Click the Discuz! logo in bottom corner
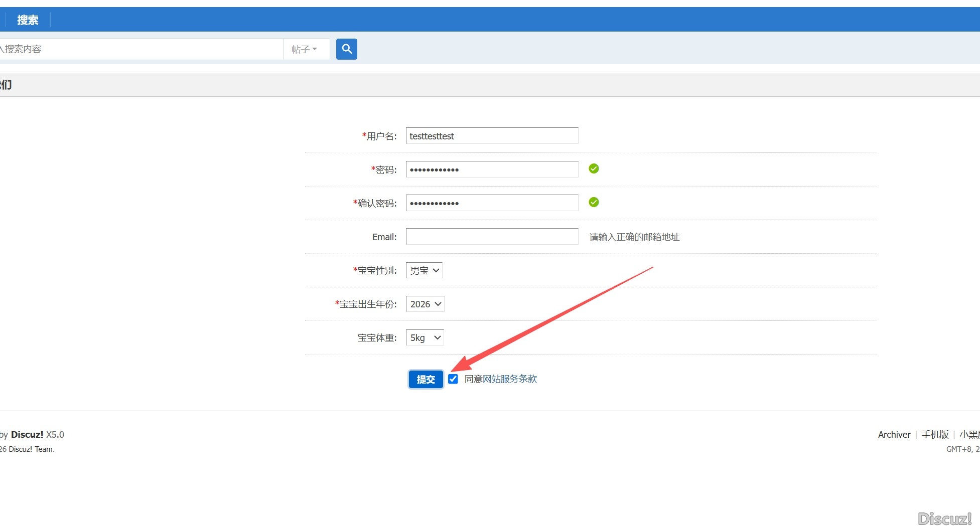The width and height of the screenshot is (980, 531). coord(944,518)
